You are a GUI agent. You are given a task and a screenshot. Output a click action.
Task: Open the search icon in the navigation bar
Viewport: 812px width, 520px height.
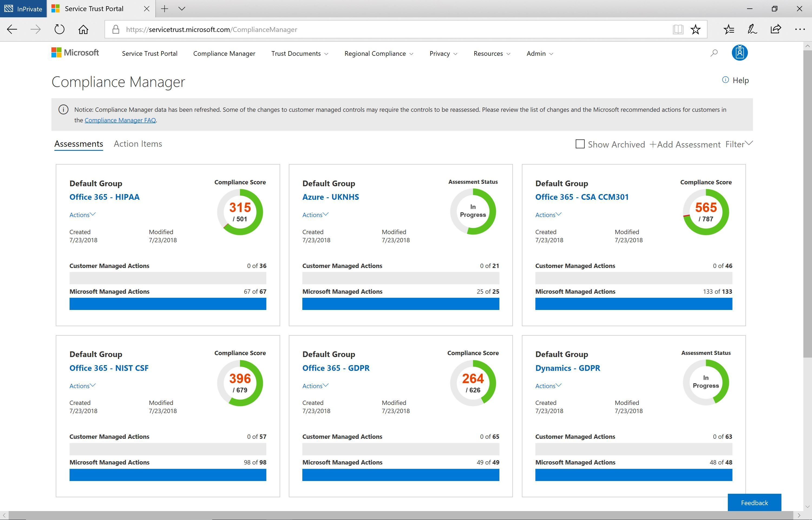(714, 53)
